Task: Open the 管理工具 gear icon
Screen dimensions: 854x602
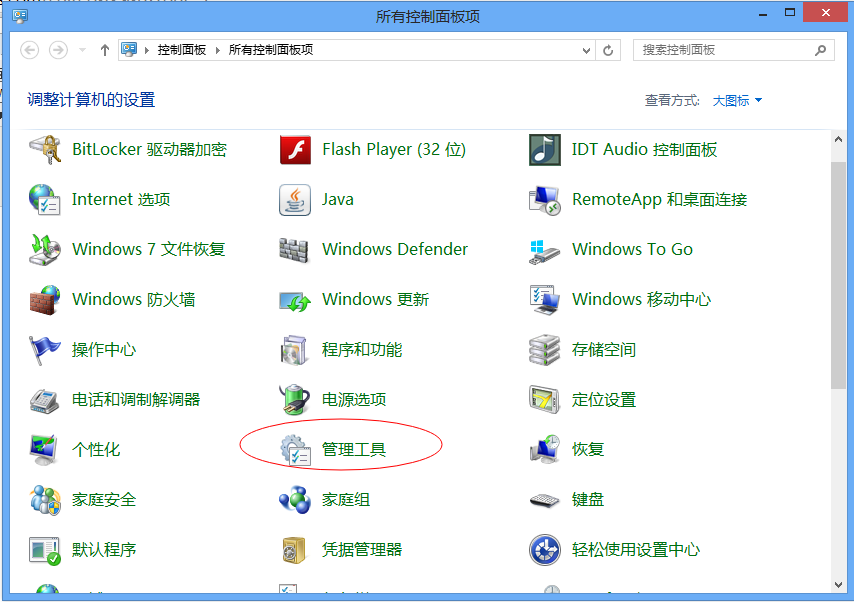Action: point(295,450)
